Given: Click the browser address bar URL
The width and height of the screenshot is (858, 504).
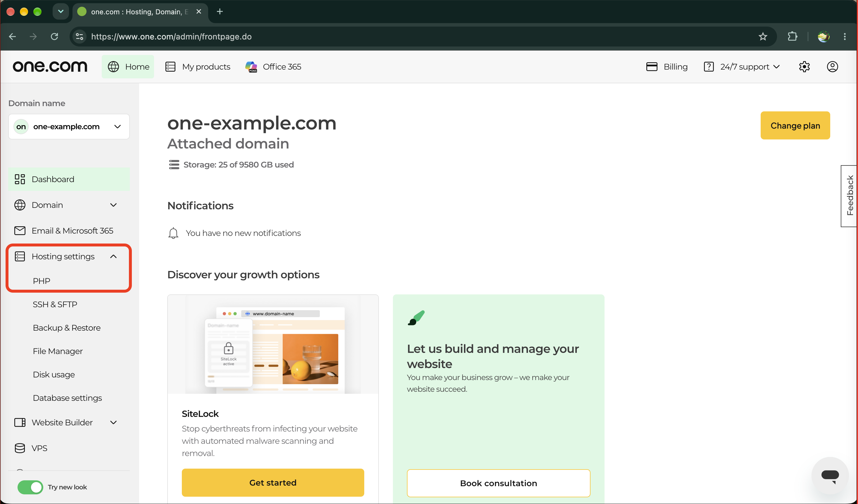Looking at the screenshot, I should click(x=171, y=37).
